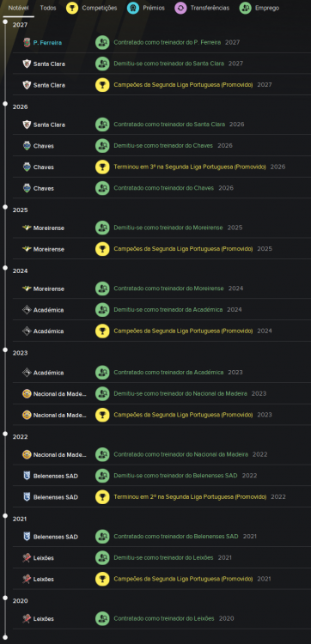This screenshot has height=644, width=311.
Task: Click the P. Ferreira club crest
Action: 27,42
